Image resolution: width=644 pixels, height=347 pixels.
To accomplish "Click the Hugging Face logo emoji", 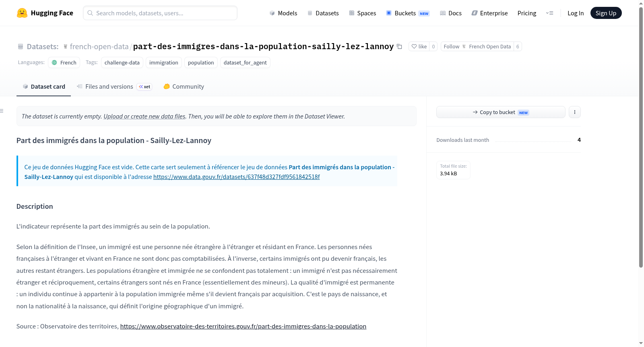I will click(x=22, y=13).
